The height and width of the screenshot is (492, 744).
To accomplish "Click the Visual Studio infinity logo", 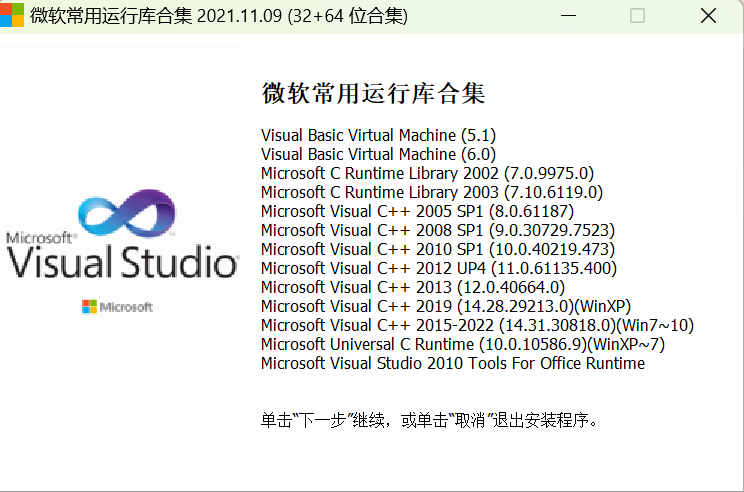I will (127, 213).
